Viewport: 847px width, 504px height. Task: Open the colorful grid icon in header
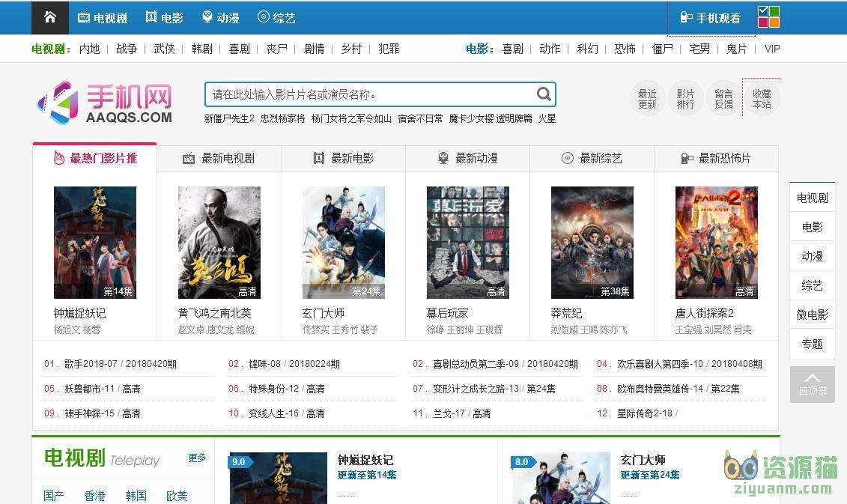768,16
